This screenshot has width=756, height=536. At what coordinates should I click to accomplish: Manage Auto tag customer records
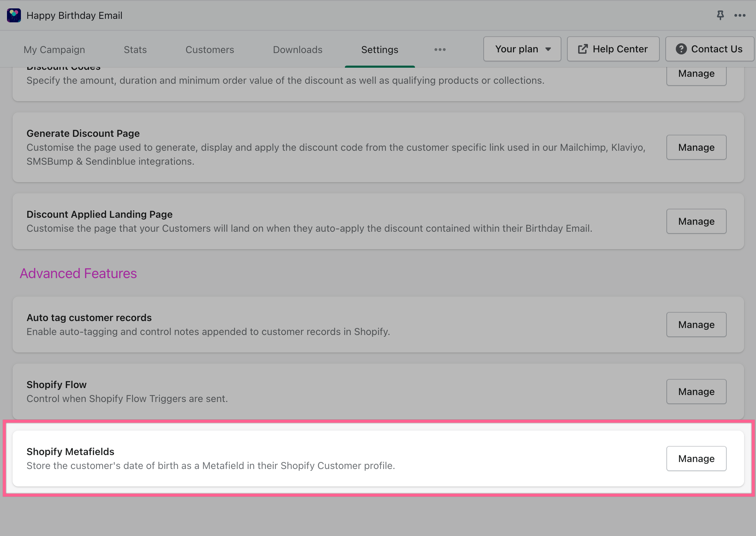click(x=696, y=325)
